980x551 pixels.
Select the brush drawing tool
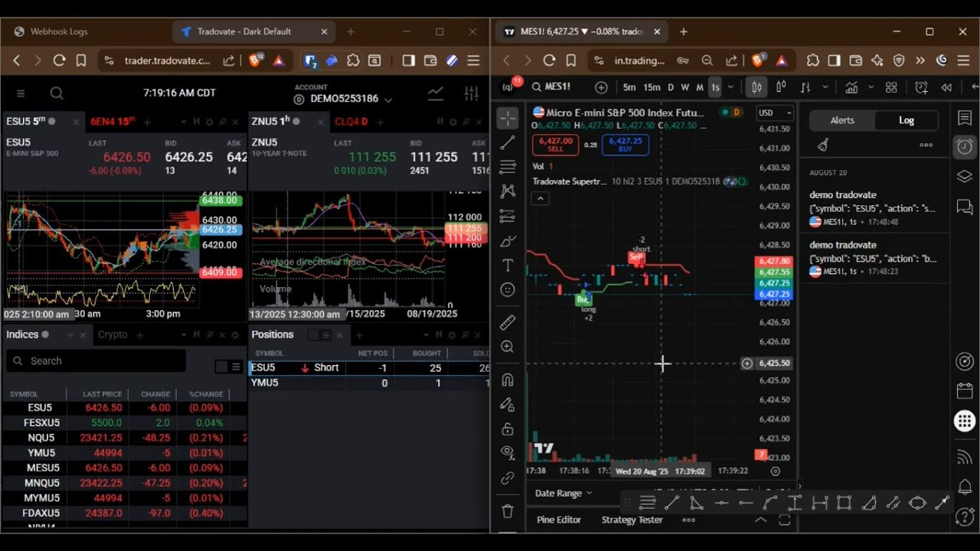click(508, 241)
